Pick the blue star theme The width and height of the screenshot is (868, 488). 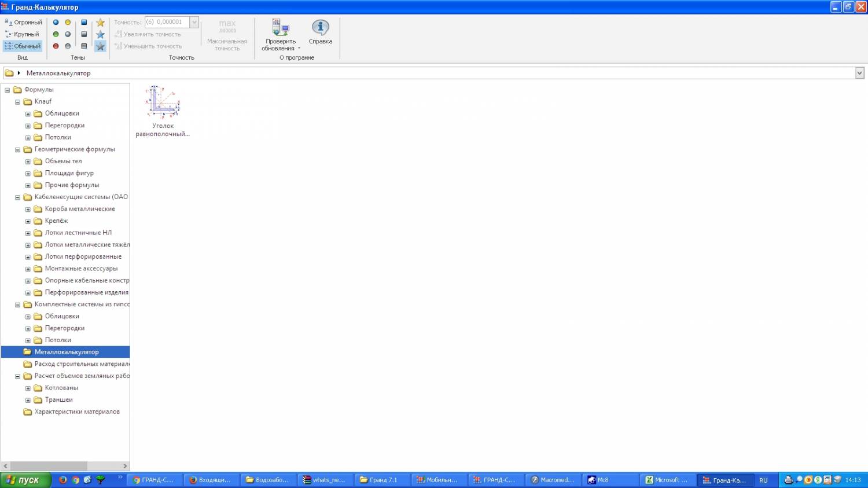pyautogui.click(x=101, y=34)
